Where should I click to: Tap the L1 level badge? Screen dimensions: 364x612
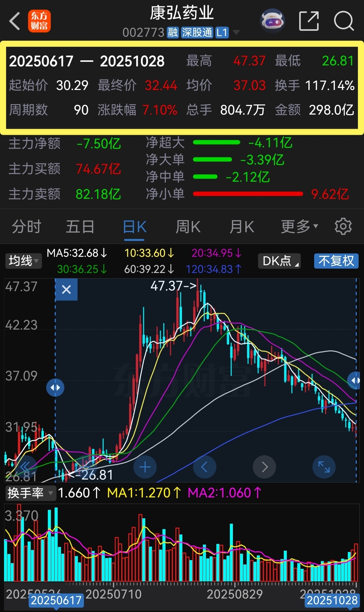click(x=222, y=32)
